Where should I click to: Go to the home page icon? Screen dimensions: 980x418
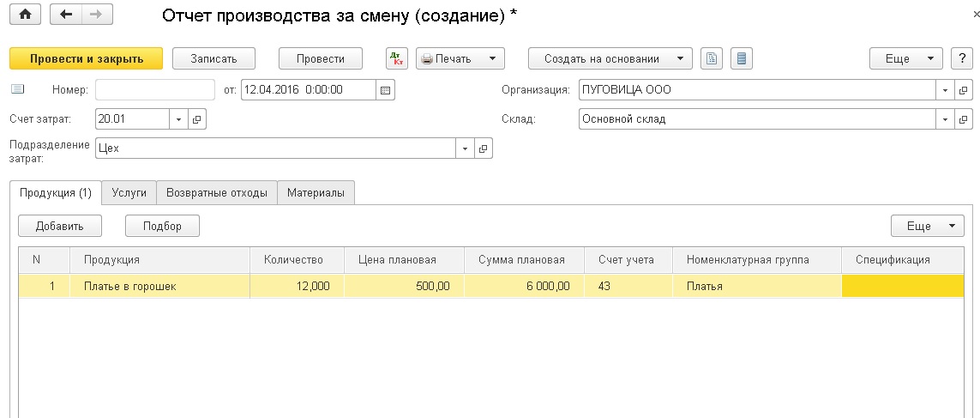pyautogui.click(x=26, y=15)
